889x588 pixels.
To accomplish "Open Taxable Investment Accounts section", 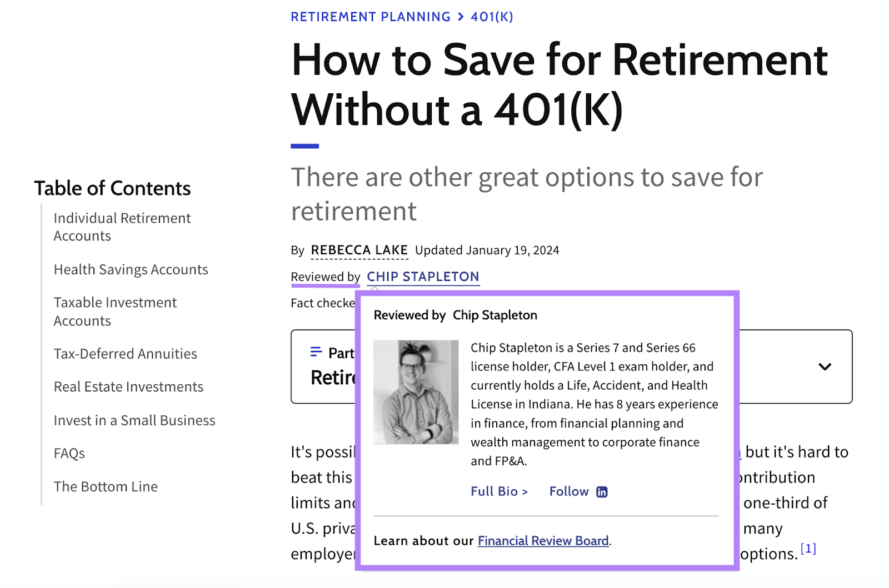I will [114, 311].
